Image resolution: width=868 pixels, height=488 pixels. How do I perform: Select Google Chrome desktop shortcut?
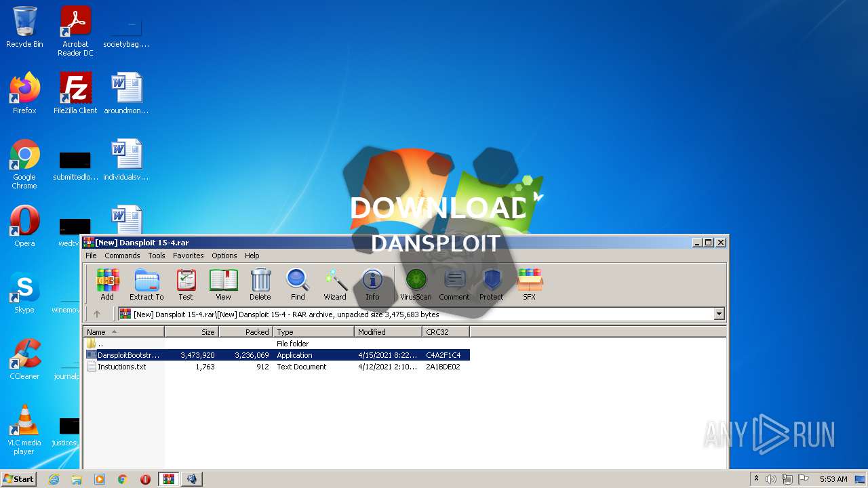click(x=24, y=164)
